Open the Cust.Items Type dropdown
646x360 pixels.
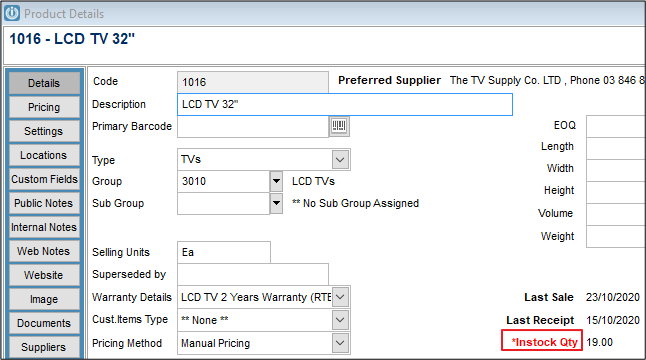point(340,320)
